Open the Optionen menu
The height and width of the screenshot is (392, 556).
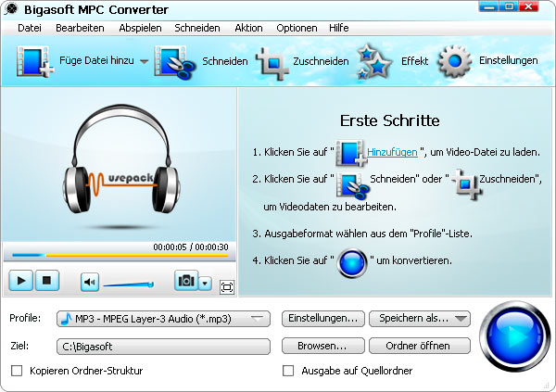(x=297, y=28)
